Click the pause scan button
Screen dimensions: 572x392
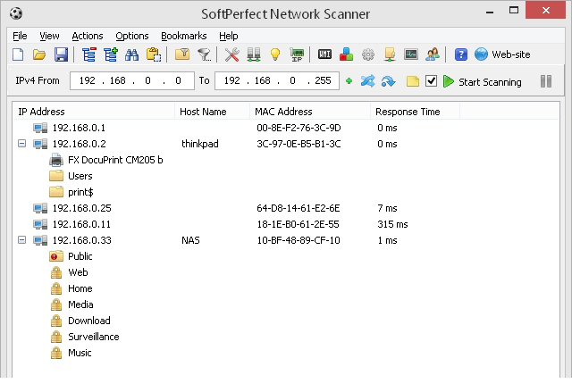tap(546, 81)
